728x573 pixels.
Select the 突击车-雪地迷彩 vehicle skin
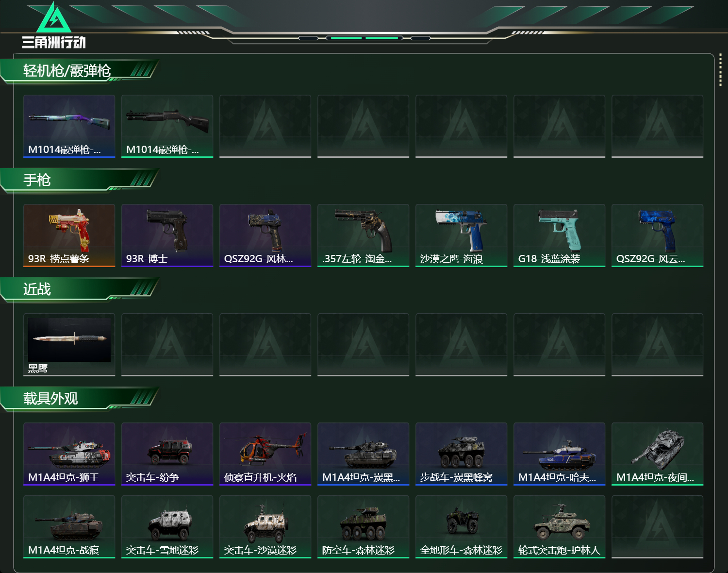click(x=167, y=527)
